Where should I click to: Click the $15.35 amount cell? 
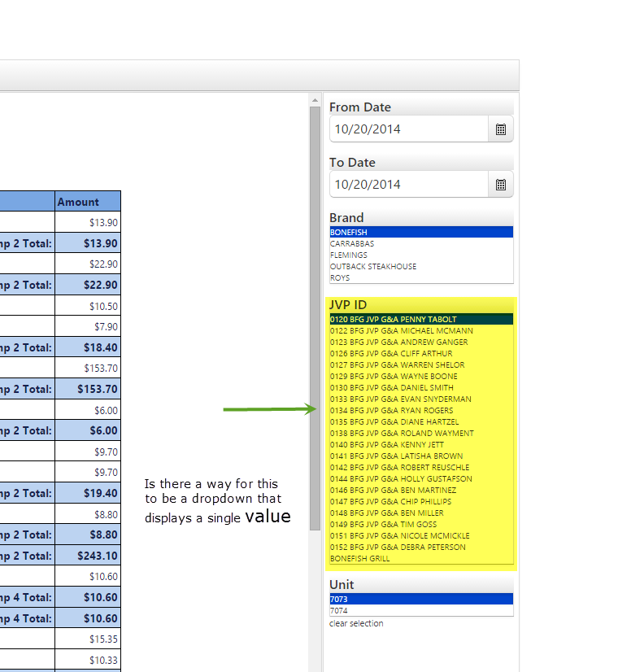(88, 639)
